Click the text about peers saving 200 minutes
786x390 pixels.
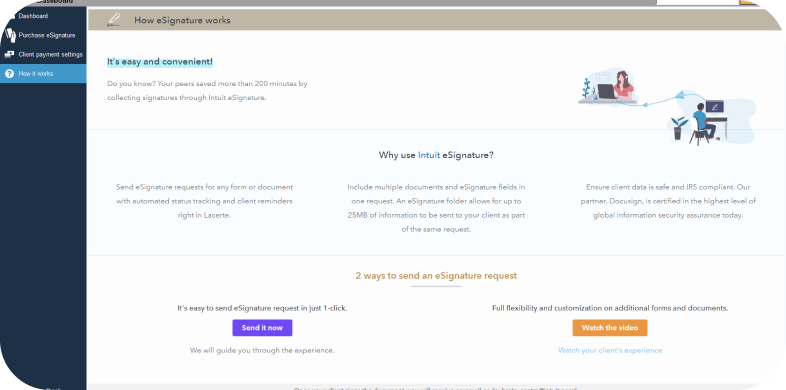pyautogui.click(x=207, y=91)
